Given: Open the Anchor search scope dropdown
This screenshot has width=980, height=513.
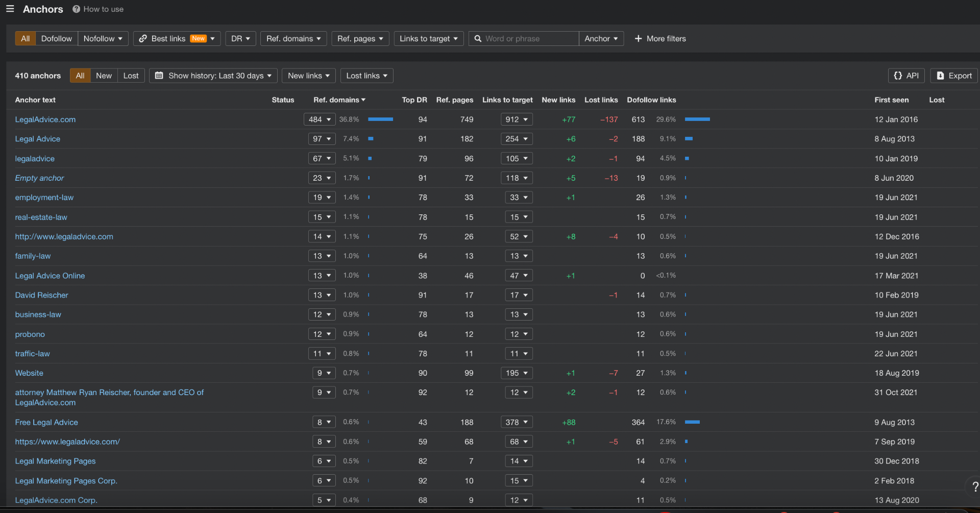Looking at the screenshot, I should (601, 39).
